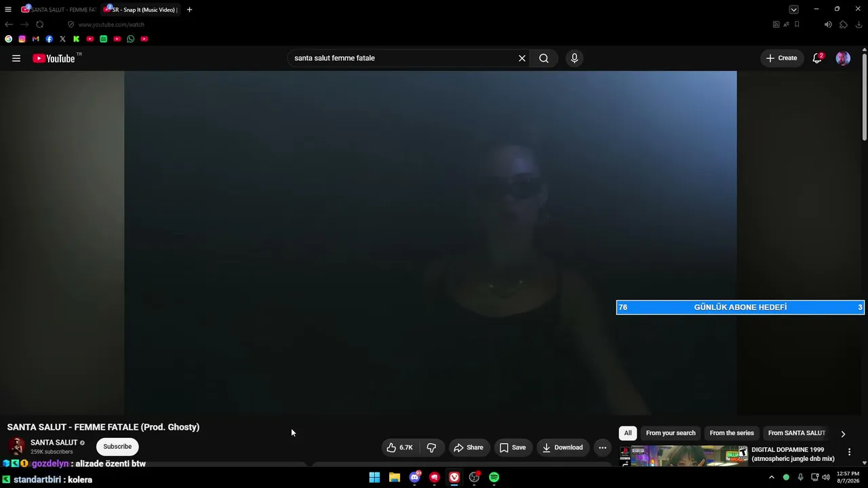Subscribe to the SANTA SALUT channel
This screenshot has height=488, width=868.
click(117, 447)
